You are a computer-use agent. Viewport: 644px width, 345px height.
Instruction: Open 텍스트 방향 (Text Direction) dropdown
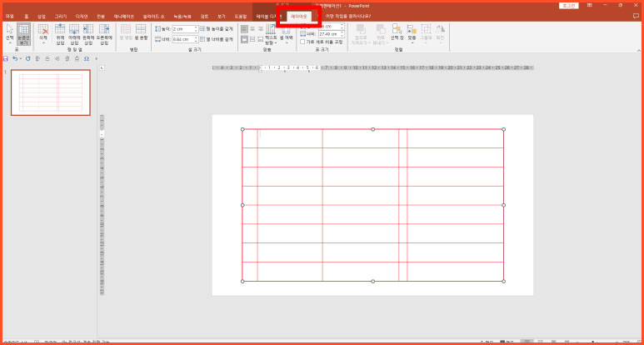point(271,34)
